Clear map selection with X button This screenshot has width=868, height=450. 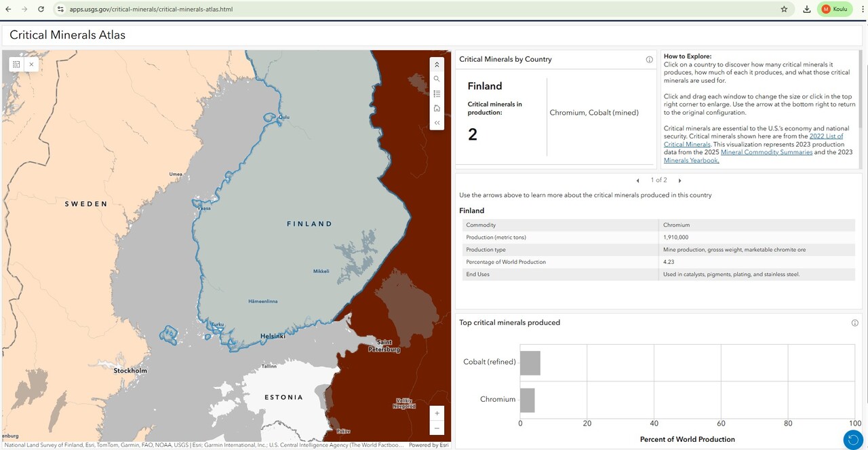tap(31, 64)
